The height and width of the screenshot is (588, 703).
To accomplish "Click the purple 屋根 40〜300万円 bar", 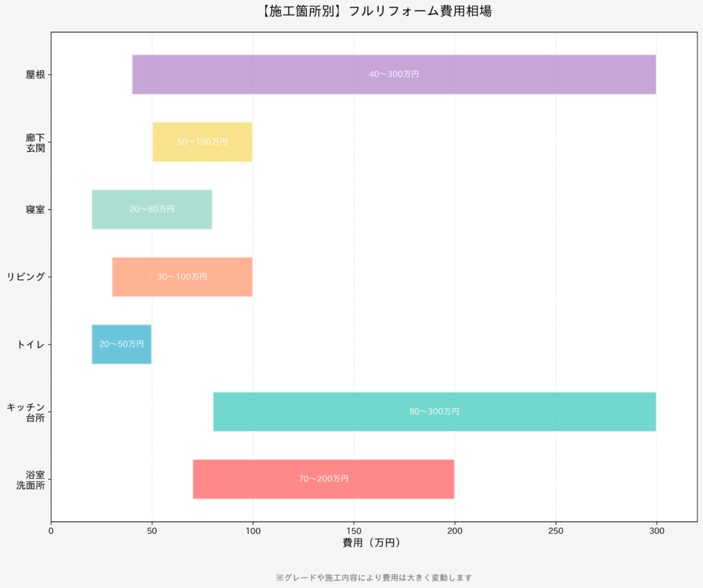I will tap(393, 74).
